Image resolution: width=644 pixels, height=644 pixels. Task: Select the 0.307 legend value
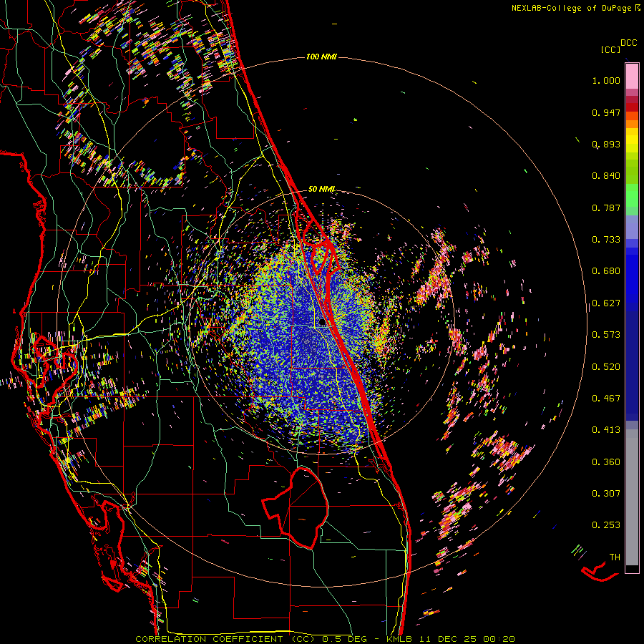pos(606,494)
